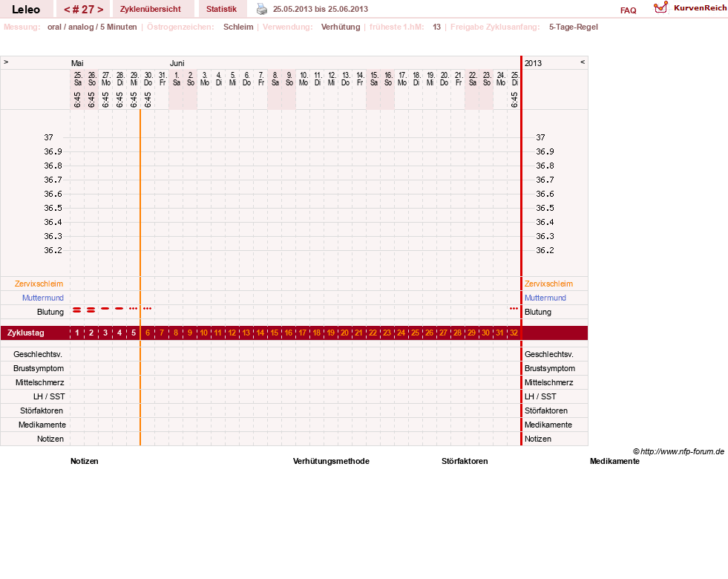Screen dimensions: 728x579
Task: Click the 2013 year label
Action: 533,63
